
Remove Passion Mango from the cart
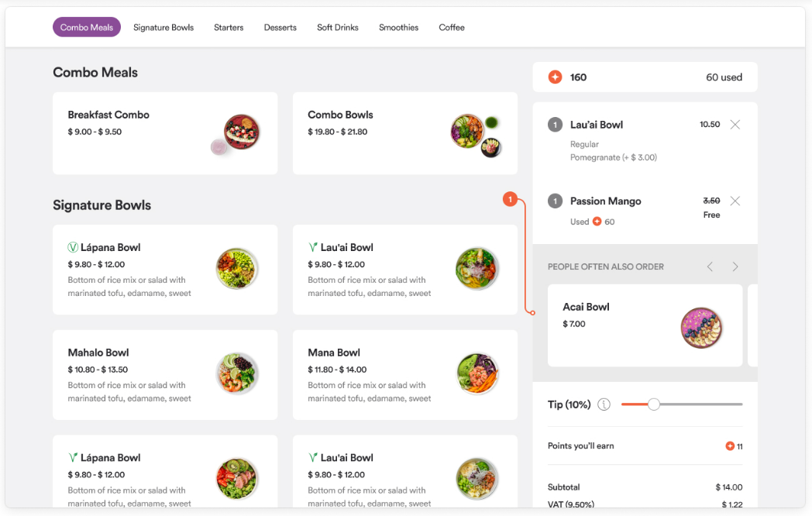pos(735,201)
